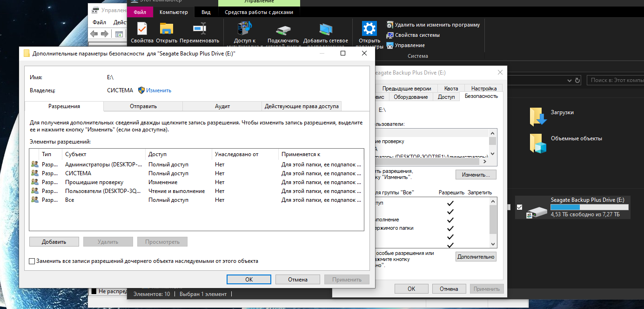644x309 pixels.
Task: Switch to the Отправить tab
Action: pyautogui.click(x=143, y=106)
